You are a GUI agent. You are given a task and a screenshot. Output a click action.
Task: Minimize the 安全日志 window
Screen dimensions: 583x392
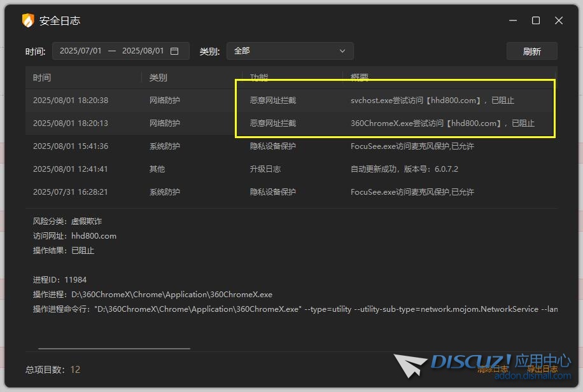[513, 20]
